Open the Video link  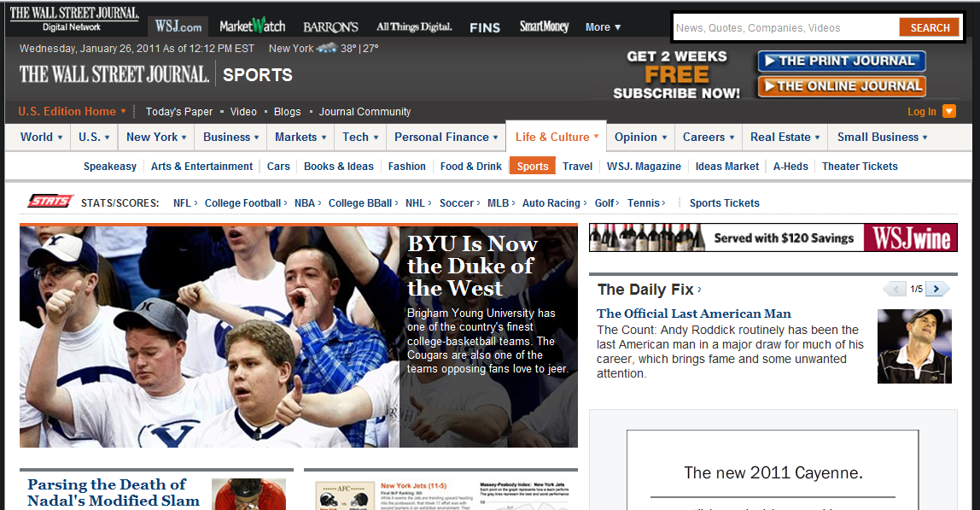click(243, 111)
